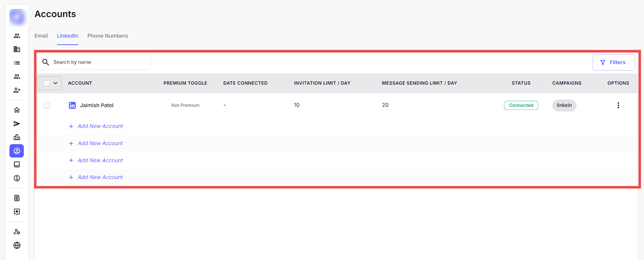Expand the select-all dropdown chevron

tap(56, 83)
